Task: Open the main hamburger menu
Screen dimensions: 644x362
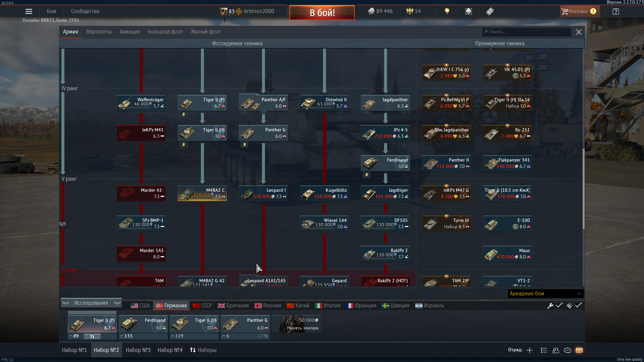Action: (x=29, y=11)
